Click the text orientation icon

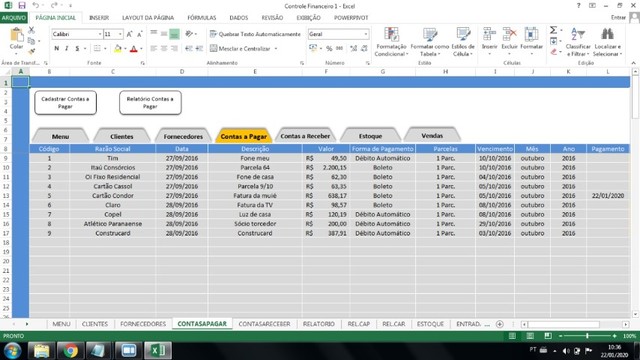189,34
